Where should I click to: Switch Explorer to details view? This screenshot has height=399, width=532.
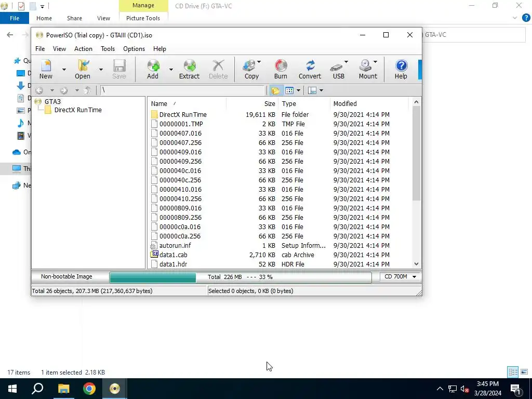(x=513, y=372)
